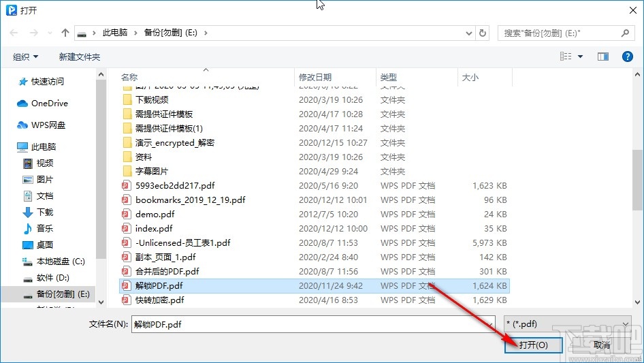This screenshot has height=363, width=644.
Task: Open the recent locations dropdown arrow
Action: coord(50,33)
